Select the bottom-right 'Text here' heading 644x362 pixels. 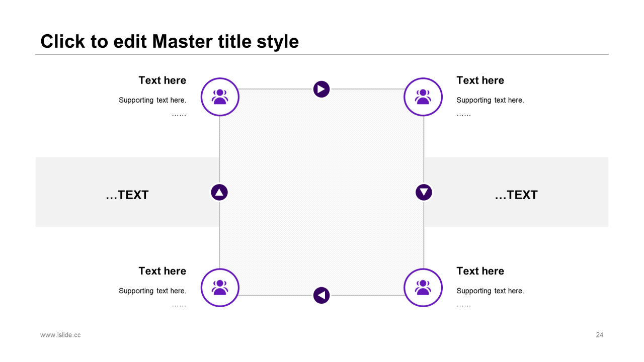point(480,271)
